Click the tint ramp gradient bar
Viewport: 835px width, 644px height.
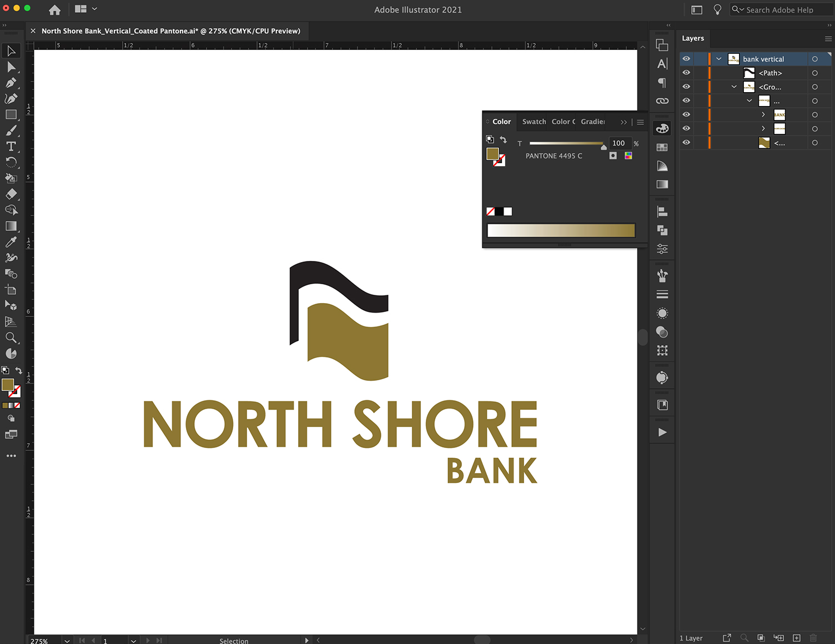[561, 230]
